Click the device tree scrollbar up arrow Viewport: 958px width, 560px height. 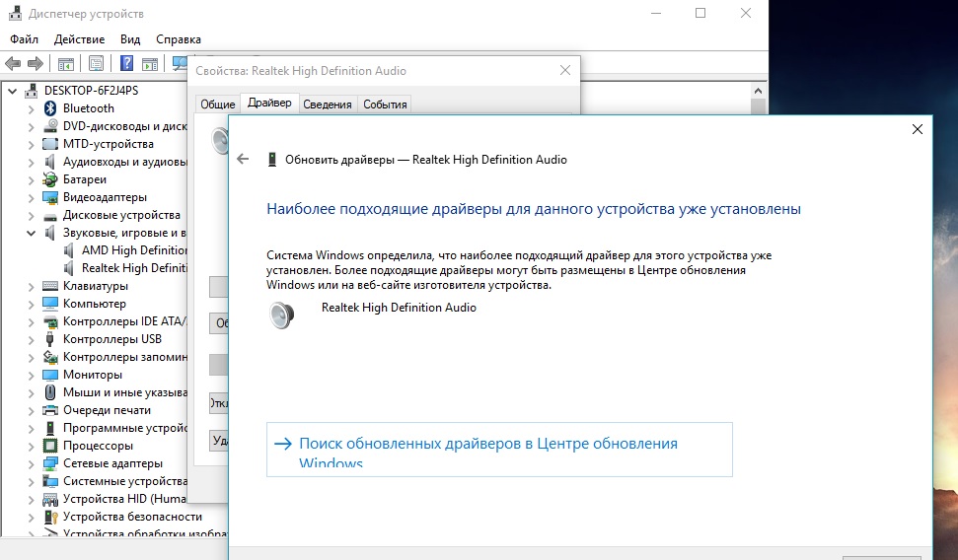tap(759, 91)
